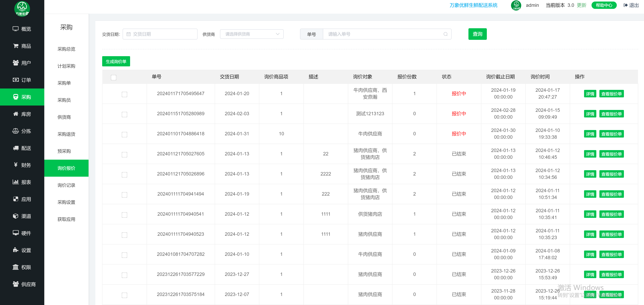644x305 pixels.
Task: Click search magnifier in 单号 field
Action: click(x=445, y=34)
